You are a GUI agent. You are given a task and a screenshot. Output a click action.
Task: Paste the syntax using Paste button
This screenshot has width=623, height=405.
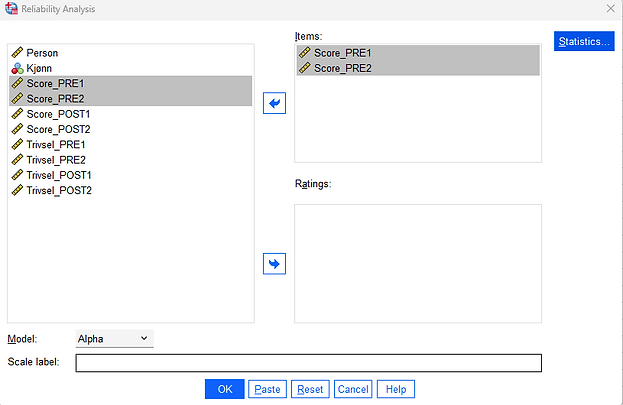[267, 389]
